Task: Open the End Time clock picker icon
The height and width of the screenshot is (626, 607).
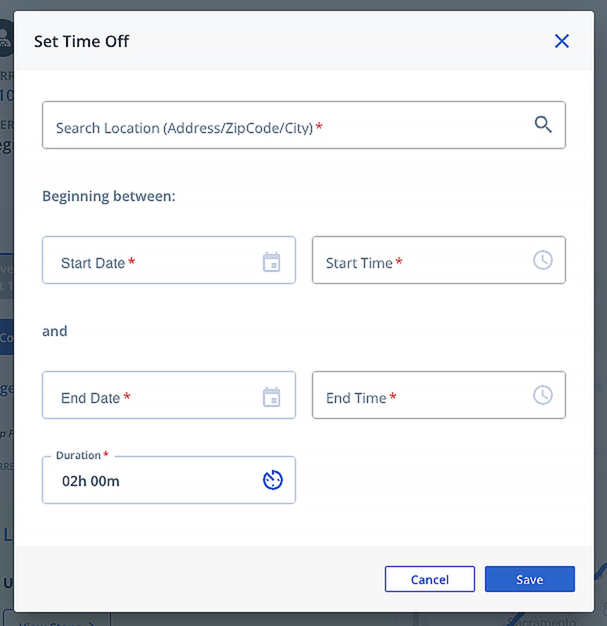Action: click(543, 395)
